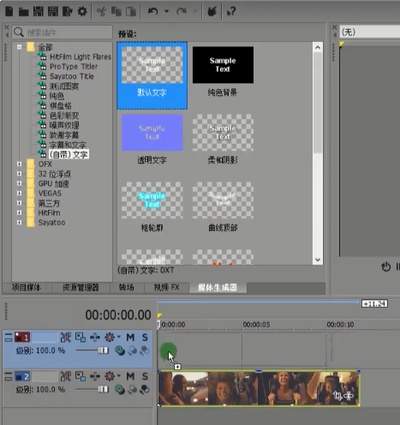Select ProType Titler in plugin tree
Viewport: 400px width, 425px height.
click(73, 67)
